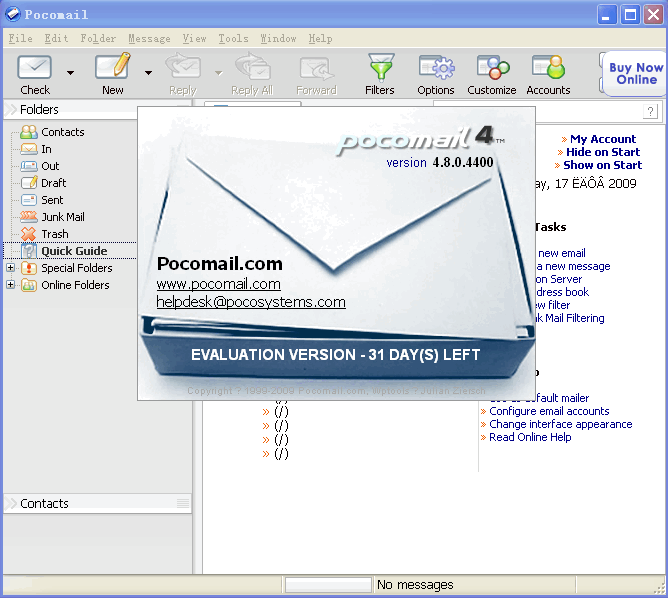
Task: Open the Window menu
Action: [278, 38]
